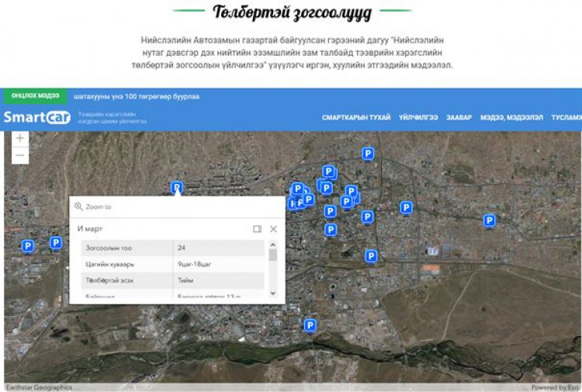
Task: Close the И март info popup
Action: (273, 229)
